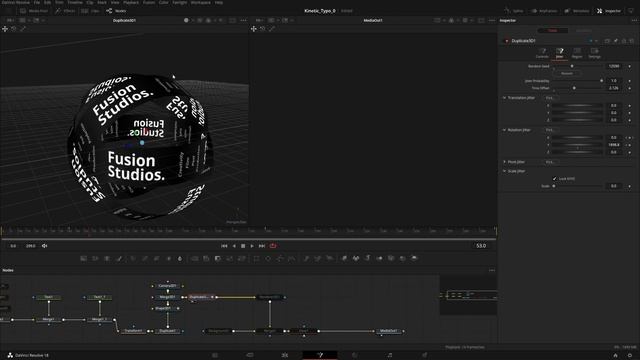Open the Workspace menu
This screenshot has height=360, width=640.
(x=200, y=2)
